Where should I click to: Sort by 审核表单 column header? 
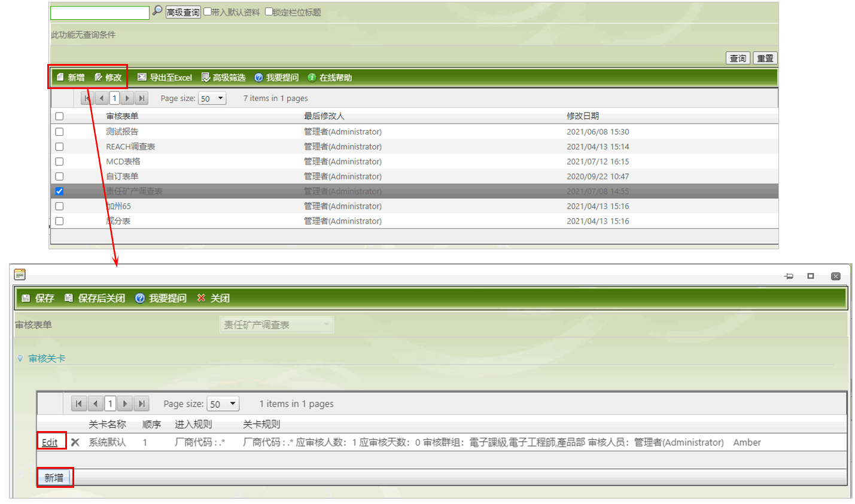click(122, 116)
